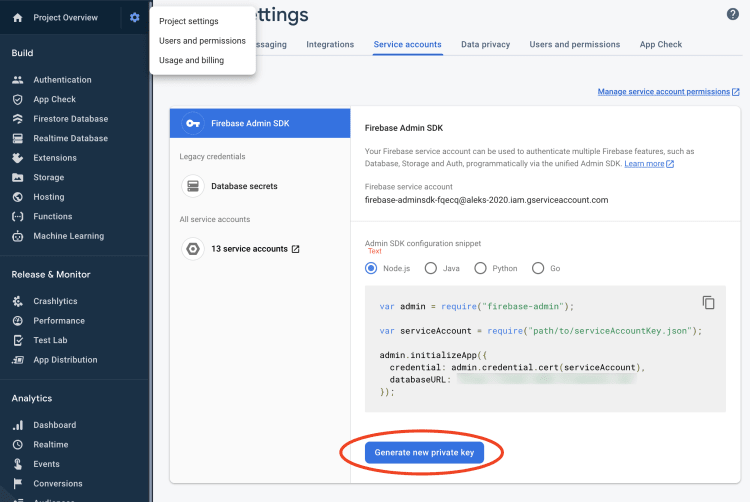Screen dimensions: 750x502
Task: Open Crashlytics in the sidebar
Action: 55,301
